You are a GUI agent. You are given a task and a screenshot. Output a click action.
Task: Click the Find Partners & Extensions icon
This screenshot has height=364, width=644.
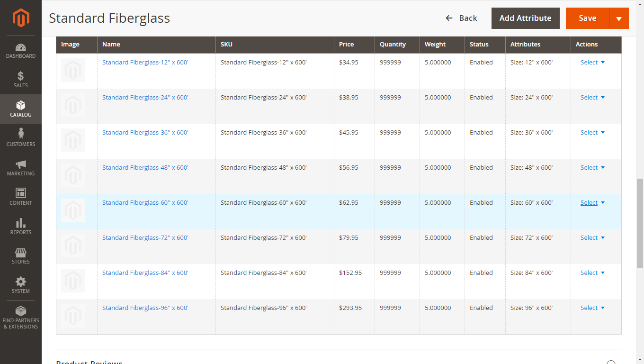tap(21, 316)
